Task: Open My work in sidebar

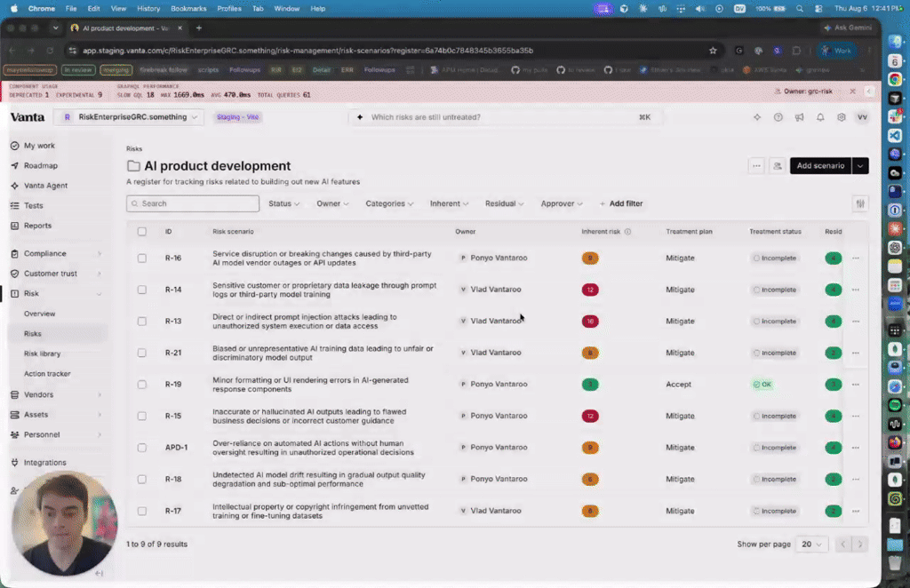Action: (x=39, y=146)
